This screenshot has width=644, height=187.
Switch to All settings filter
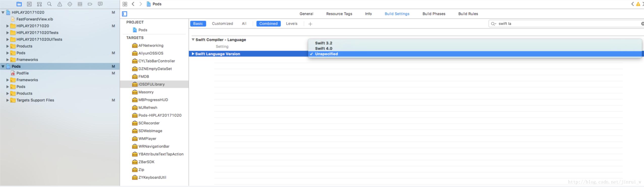(244, 24)
